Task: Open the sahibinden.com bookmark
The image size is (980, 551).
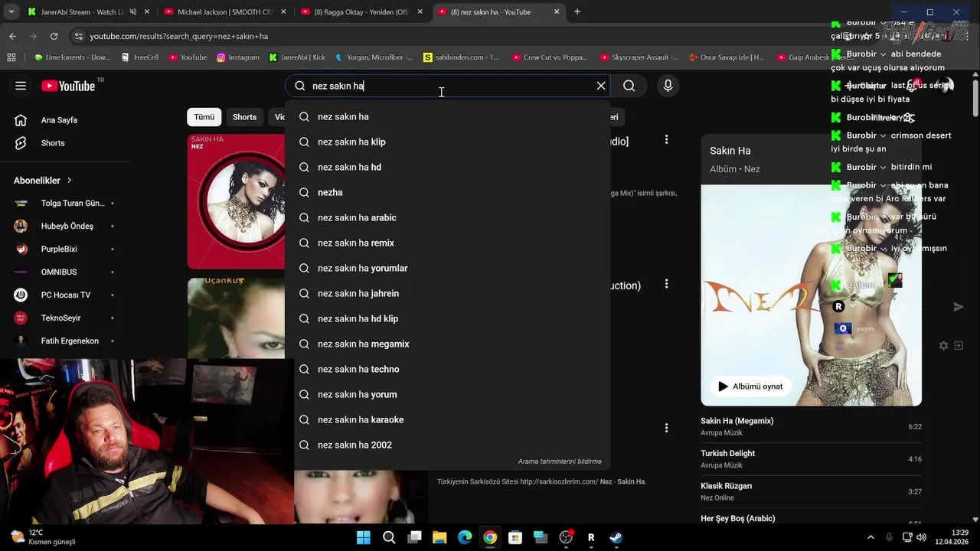Action: point(461,57)
